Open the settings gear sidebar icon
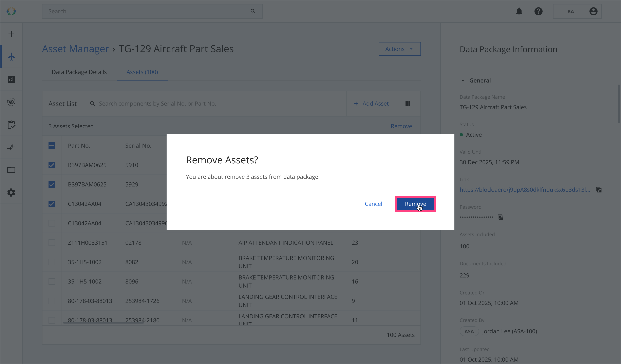The image size is (621, 364). tap(11, 193)
